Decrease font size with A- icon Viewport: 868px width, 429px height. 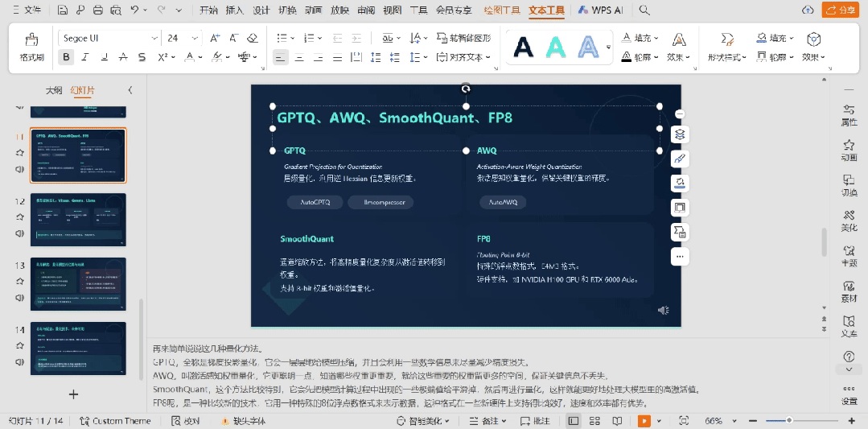click(234, 38)
